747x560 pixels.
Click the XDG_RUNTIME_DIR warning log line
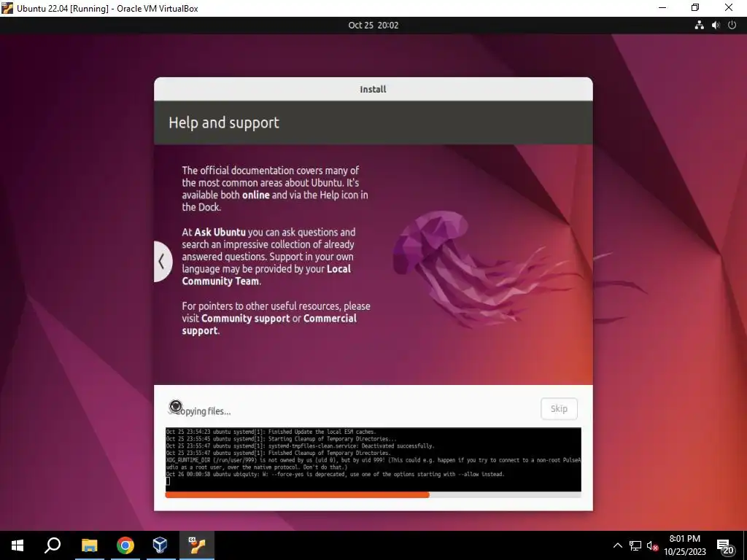tap(373, 464)
